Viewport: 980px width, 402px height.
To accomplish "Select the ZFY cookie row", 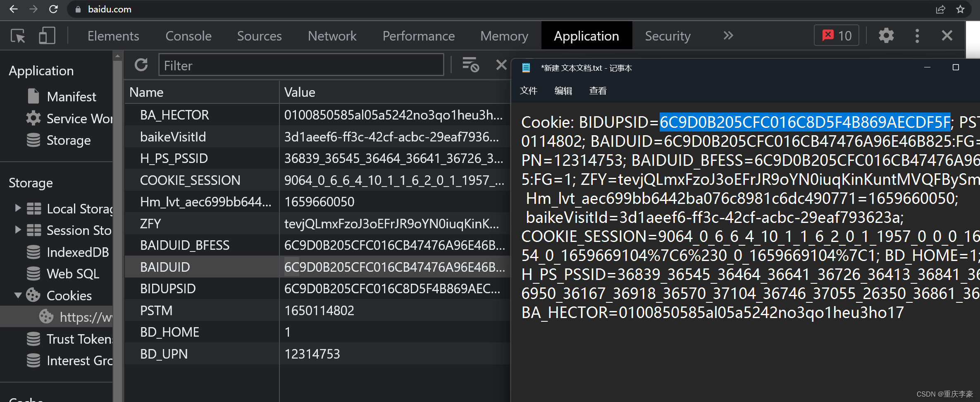I will click(317, 223).
